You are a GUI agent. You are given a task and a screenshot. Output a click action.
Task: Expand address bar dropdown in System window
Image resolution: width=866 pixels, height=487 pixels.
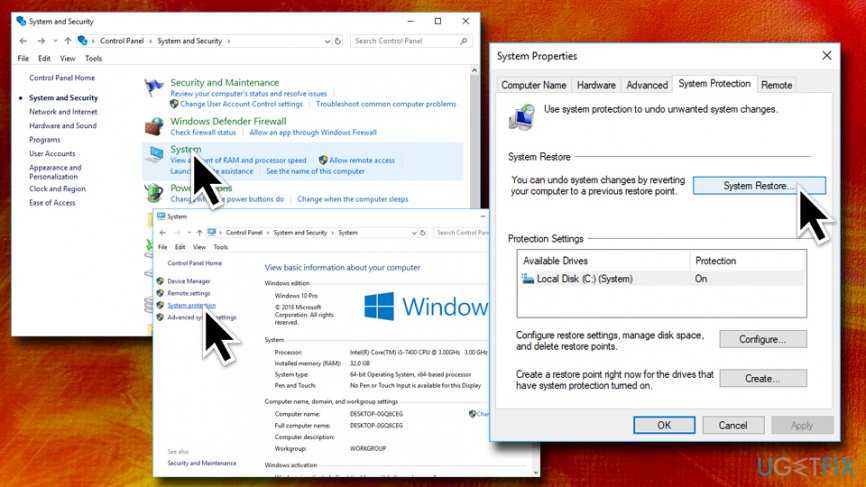click(414, 233)
